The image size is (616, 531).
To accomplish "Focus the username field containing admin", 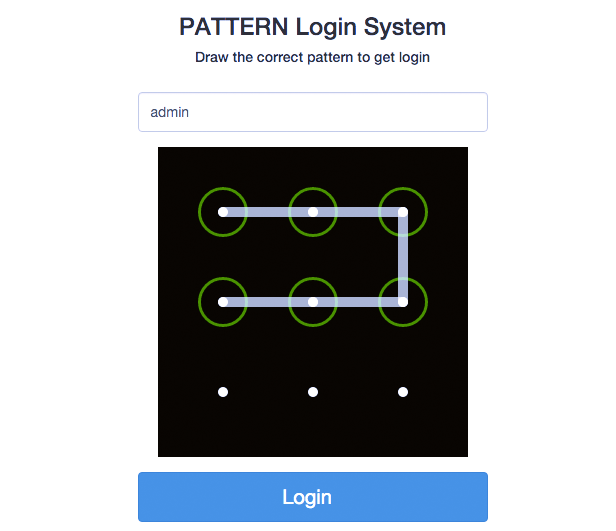I will [313, 112].
